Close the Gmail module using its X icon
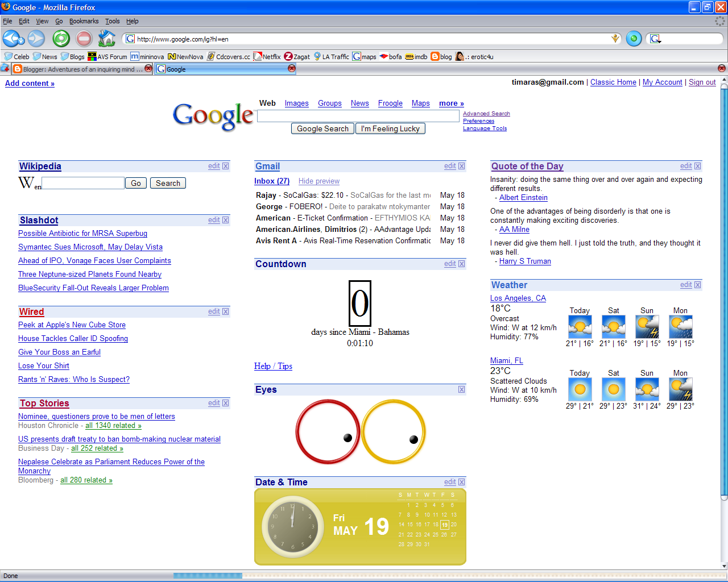Screen dimensions: 728x582 462,166
